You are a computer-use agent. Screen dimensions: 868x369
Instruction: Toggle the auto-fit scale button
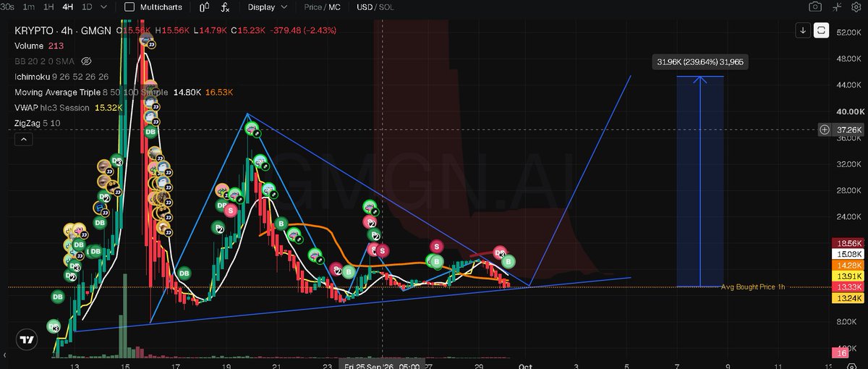(822, 30)
